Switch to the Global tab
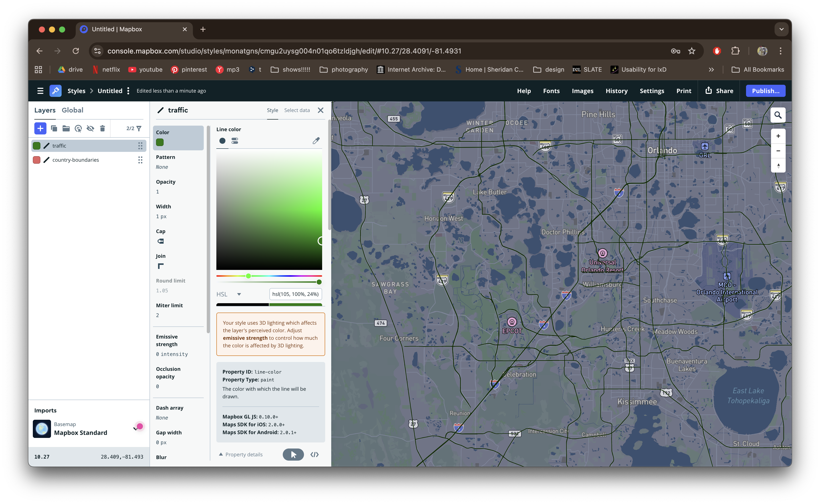 pyautogui.click(x=72, y=110)
